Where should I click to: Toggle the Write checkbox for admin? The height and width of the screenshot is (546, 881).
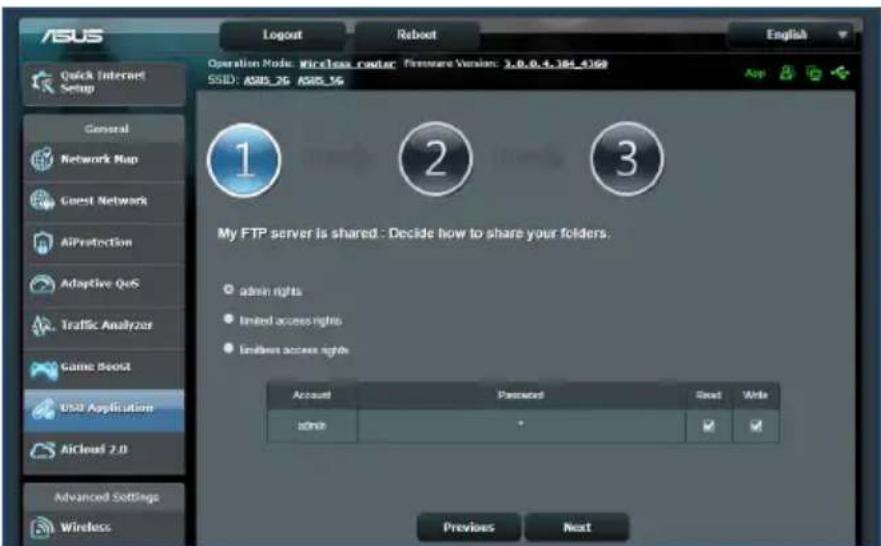[756, 426]
